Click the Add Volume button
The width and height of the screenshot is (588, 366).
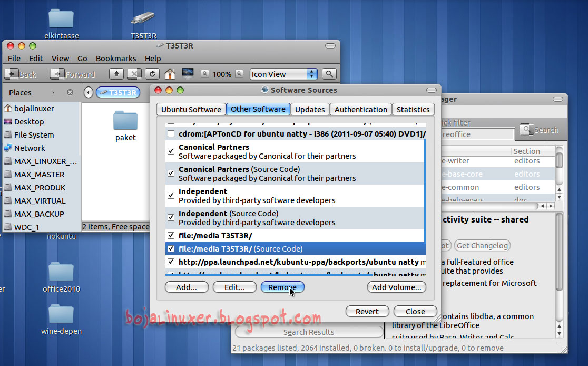[397, 287]
